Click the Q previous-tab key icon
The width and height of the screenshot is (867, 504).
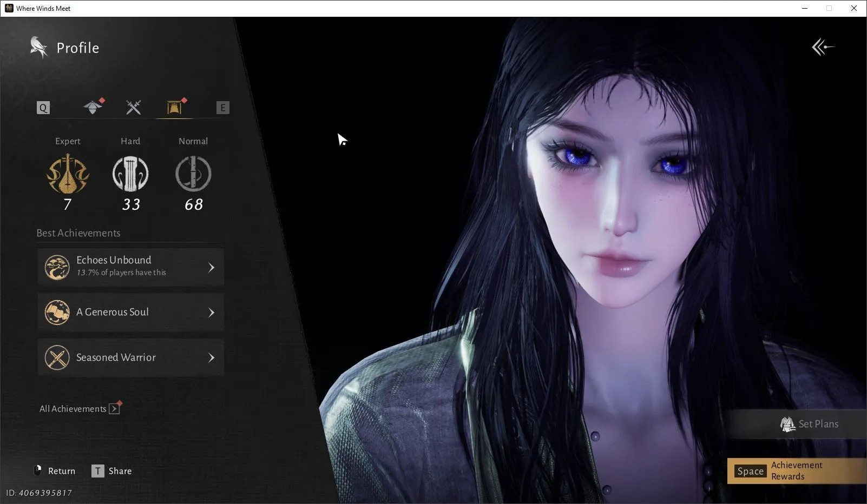pyautogui.click(x=43, y=108)
